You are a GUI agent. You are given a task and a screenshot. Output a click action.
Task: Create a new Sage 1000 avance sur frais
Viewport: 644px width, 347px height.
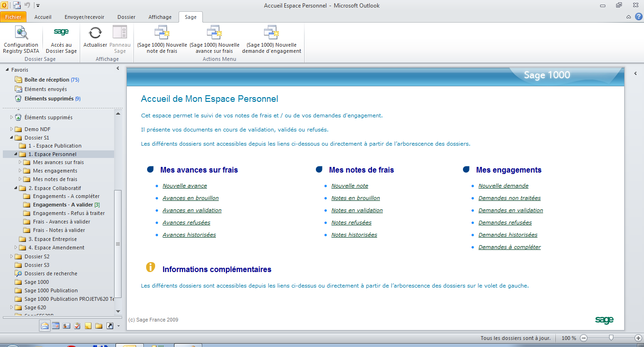(215, 40)
